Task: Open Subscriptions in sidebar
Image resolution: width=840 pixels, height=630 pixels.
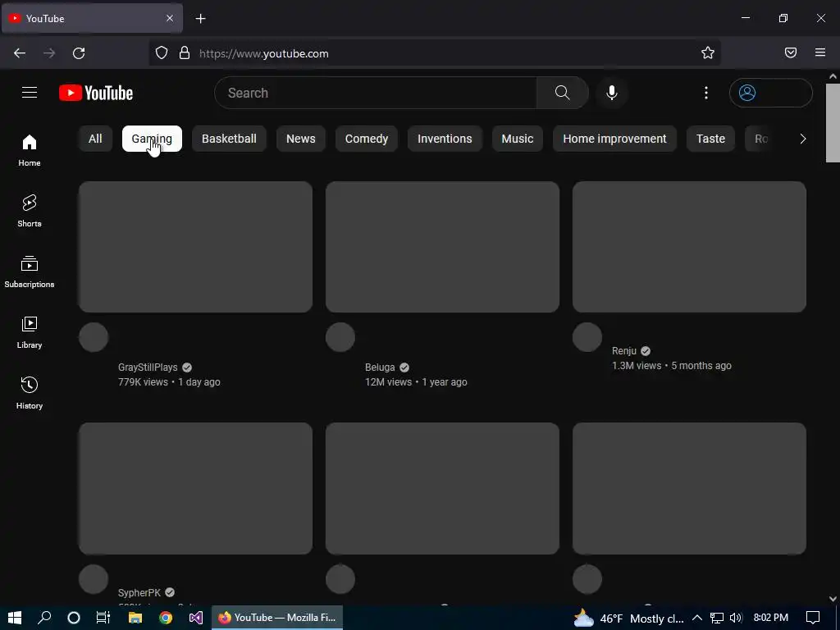Action: tap(30, 272)
